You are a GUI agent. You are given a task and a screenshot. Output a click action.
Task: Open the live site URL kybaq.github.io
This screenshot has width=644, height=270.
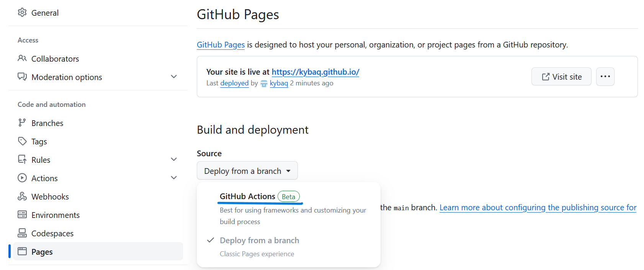pos(315,72)
